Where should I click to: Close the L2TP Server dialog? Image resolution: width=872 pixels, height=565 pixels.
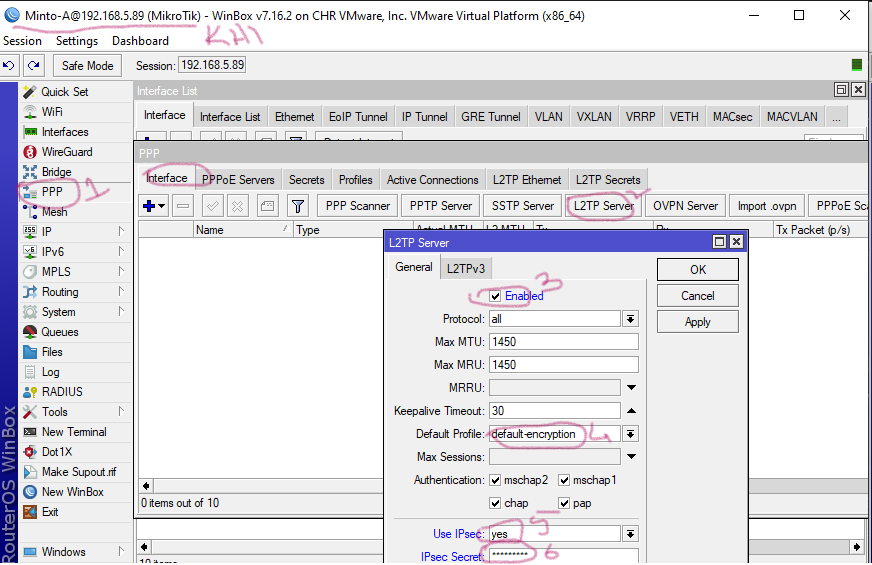point(736,242)
